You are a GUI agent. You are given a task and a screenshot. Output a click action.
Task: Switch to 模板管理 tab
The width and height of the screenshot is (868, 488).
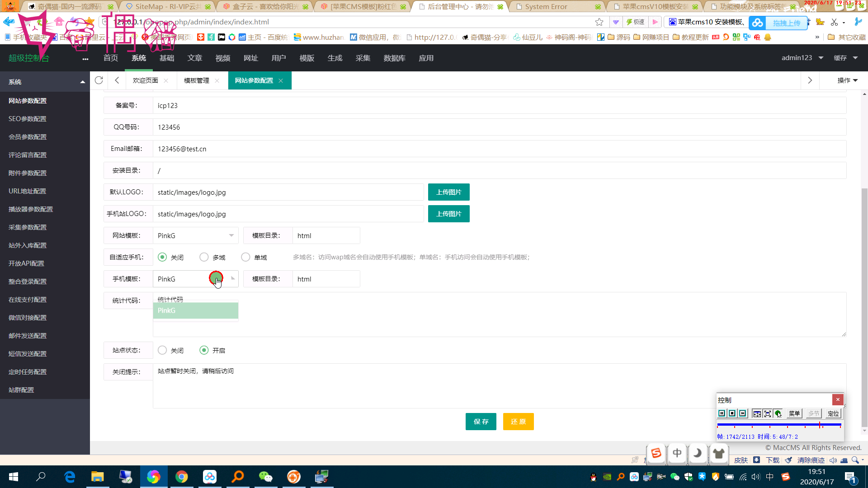coord(197,80)
